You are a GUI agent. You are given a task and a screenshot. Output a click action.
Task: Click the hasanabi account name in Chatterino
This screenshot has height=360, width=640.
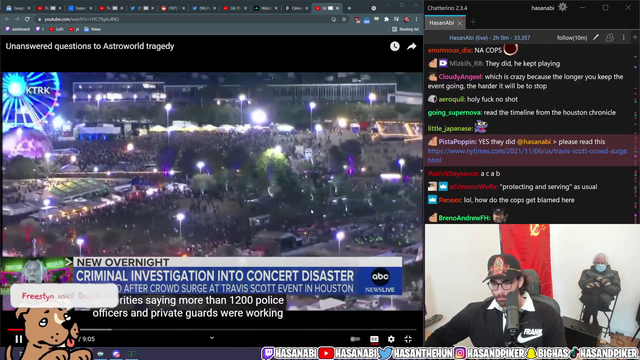point(542,8)
